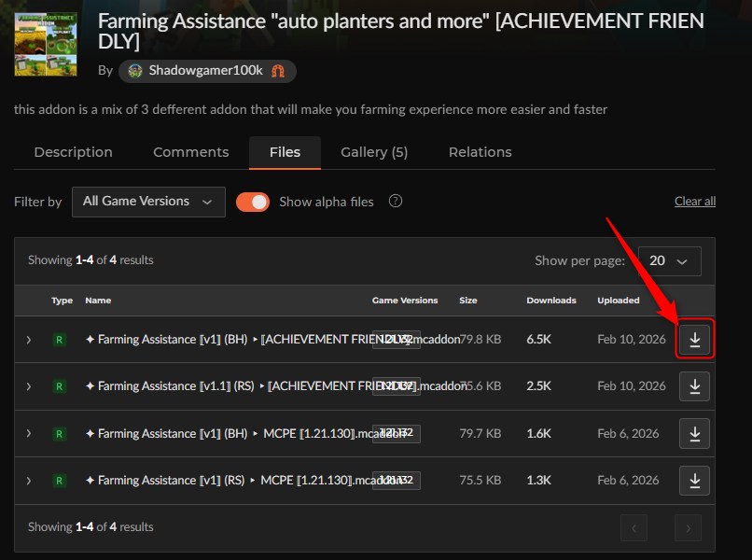Click the Farming Assistance addon thumbnail image
Screen dimensions: 752x560
tap(46, 44)
